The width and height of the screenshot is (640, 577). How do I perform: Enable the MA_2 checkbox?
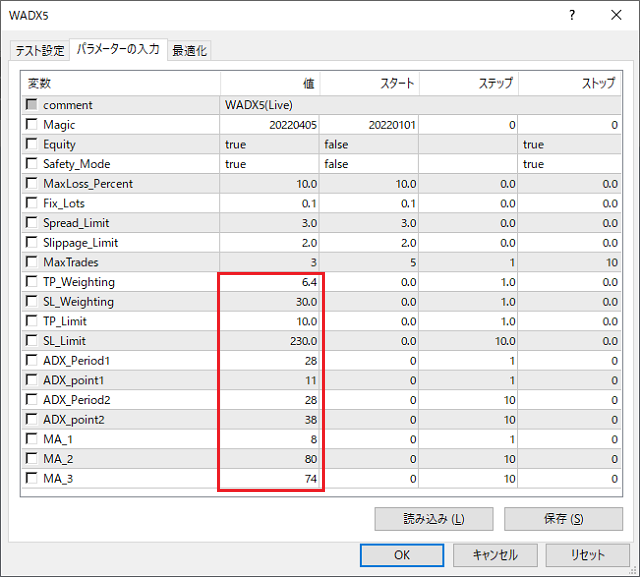(31, 458)
